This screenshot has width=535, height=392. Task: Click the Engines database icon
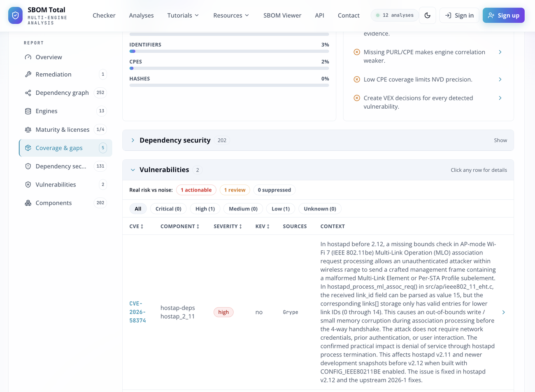tap(28, 111)
